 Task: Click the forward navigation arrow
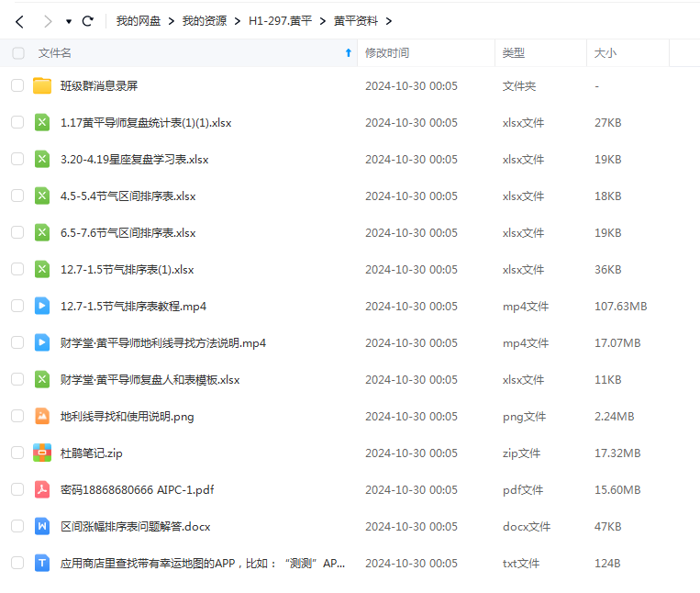tap(48, 21)
